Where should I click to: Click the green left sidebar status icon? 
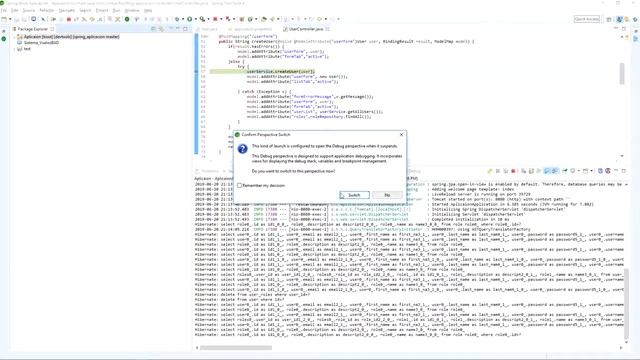click(4, 39)
